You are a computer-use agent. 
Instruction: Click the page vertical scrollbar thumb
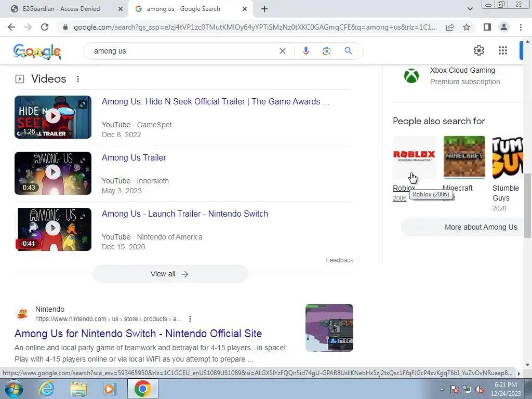(x=528, y=205)
